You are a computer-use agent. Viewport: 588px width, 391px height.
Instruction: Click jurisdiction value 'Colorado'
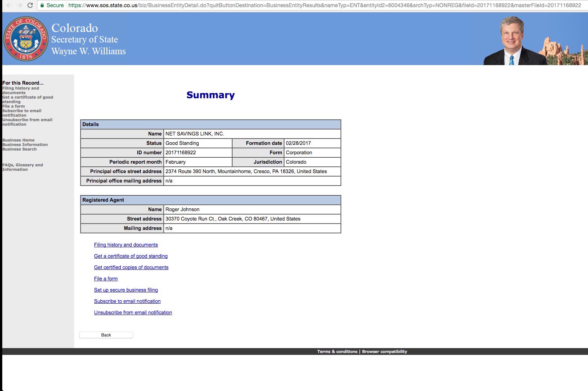[x=296, y=162]
